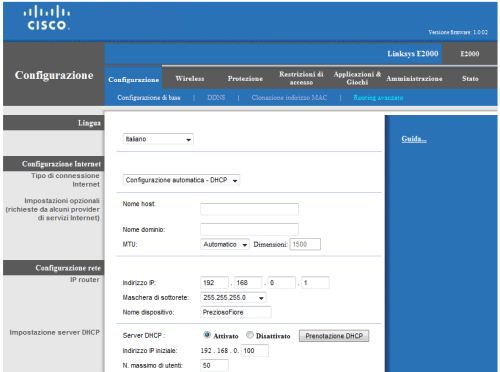The image size is (500, 372).
Task: Click the Impostazione server DHCP label
Action: [54, 332]
